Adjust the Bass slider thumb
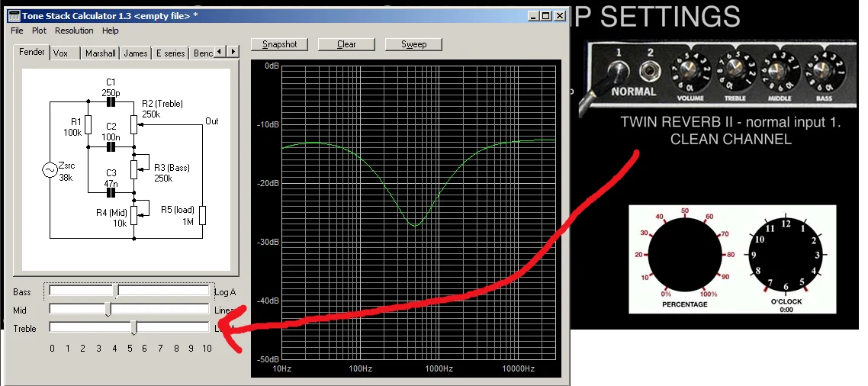This screenshot has width=868, height=386. [116, 291]
